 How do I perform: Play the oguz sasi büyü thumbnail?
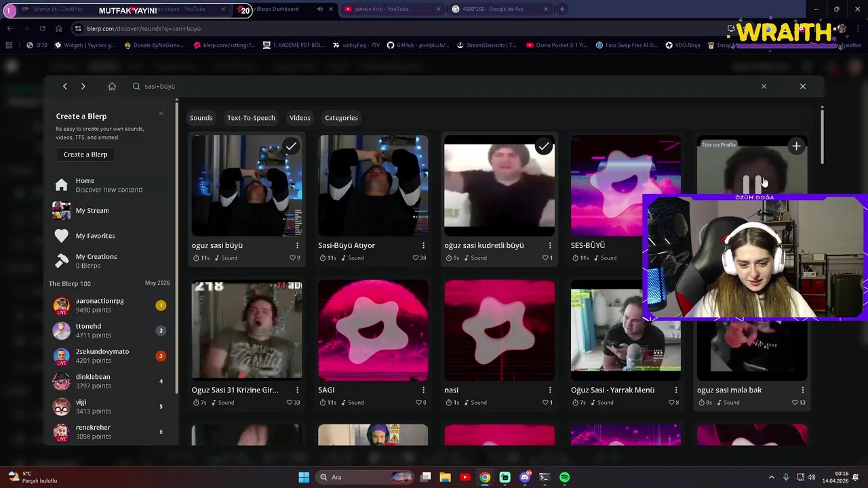point(247,186)
